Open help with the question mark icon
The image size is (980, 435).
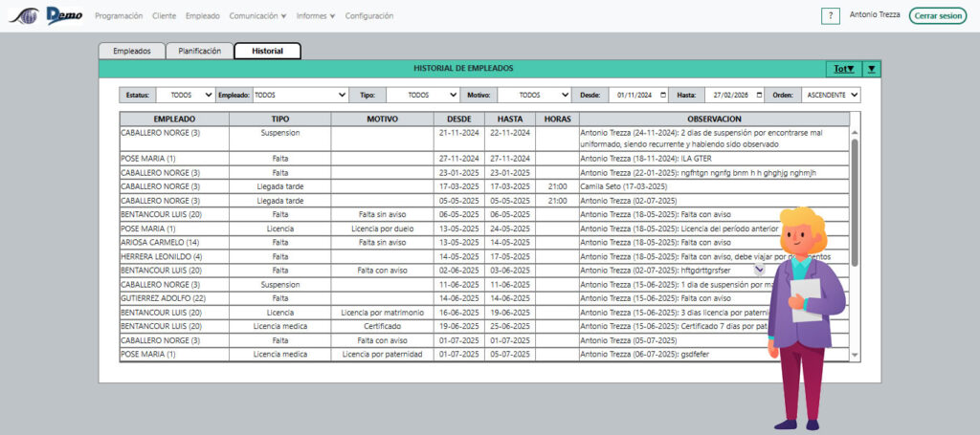click(x=830, y=16)
